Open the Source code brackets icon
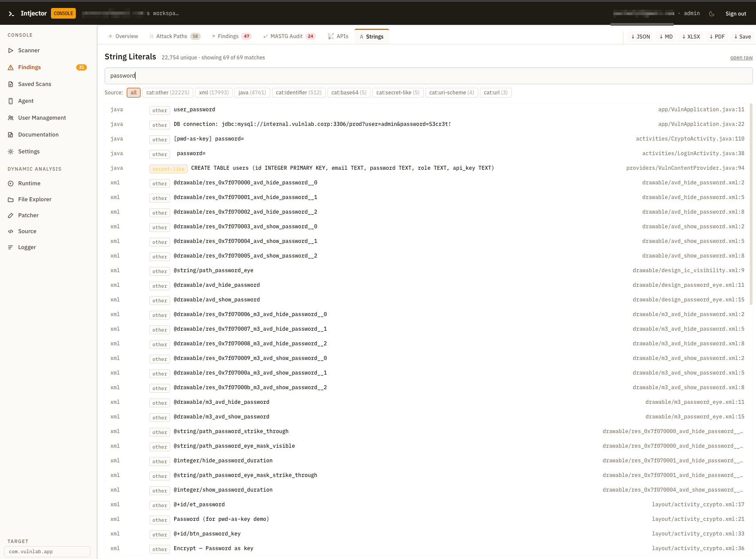This screenshot has height=559, width=756. 11,231
